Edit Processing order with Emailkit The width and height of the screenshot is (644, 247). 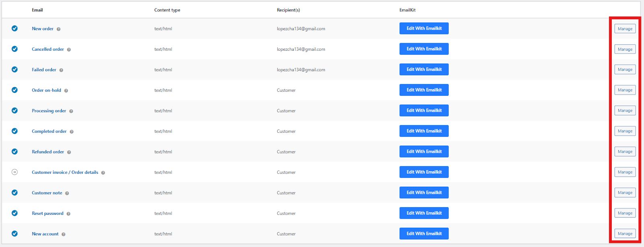(424, 111)
